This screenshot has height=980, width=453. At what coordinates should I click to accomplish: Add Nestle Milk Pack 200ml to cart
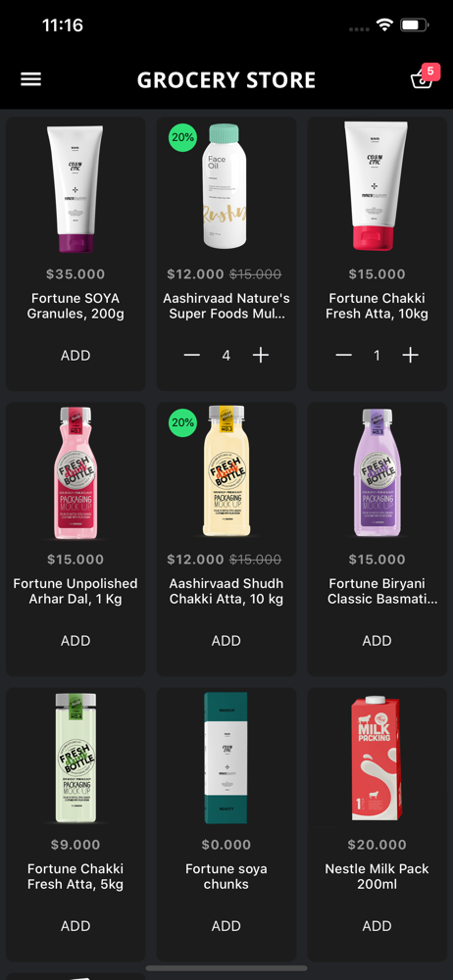click(377, 926)
